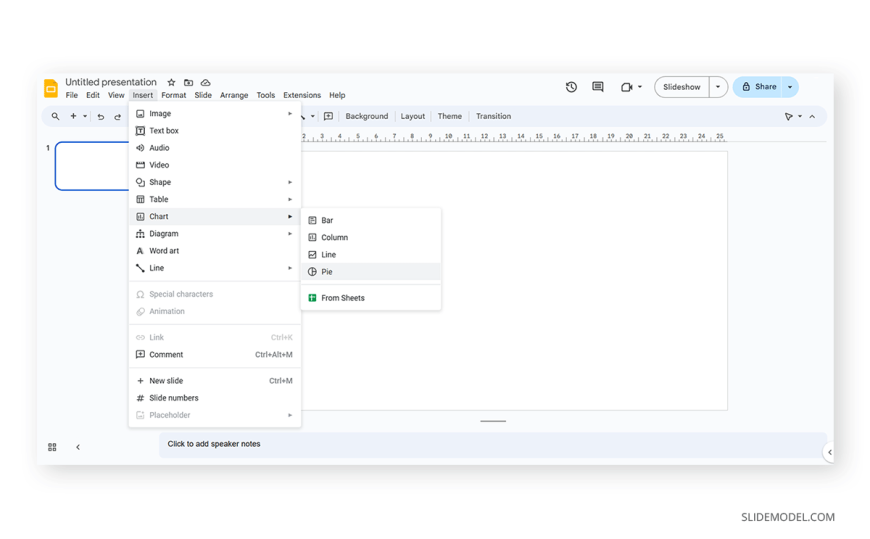The width and height of the screenshot is (870, 539).
Task: Click the undo arrow icon
Action: (101, 117)
